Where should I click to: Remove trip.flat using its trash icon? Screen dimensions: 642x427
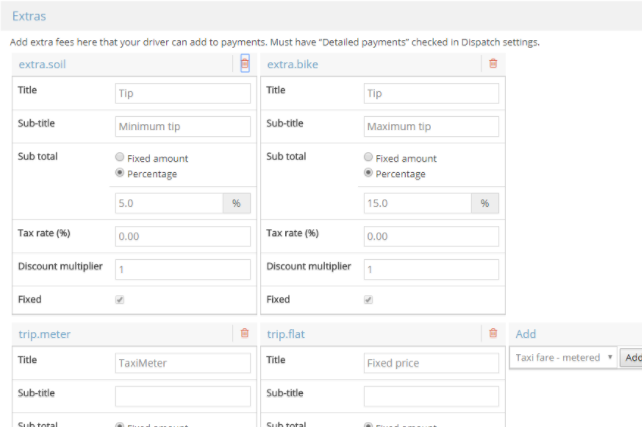493,333
